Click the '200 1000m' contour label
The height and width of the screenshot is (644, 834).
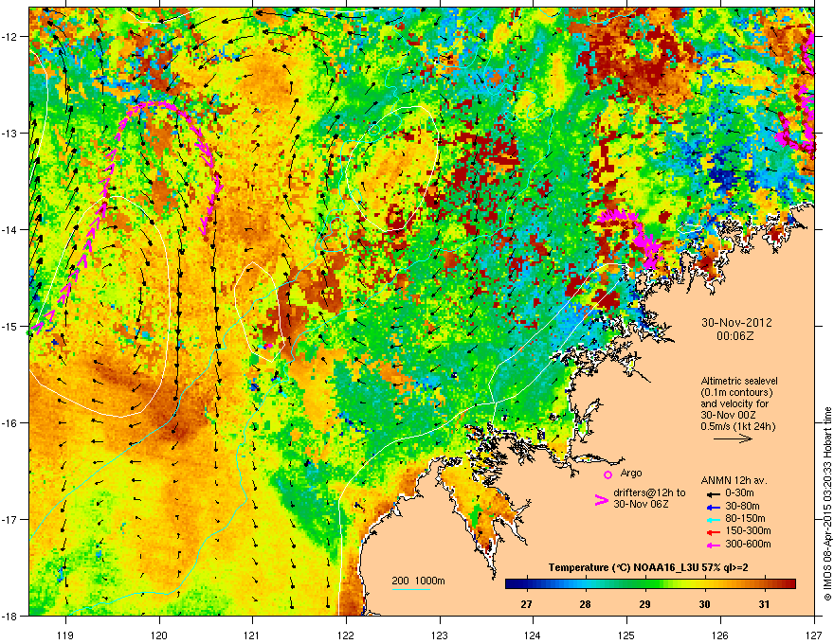(418, 581)
